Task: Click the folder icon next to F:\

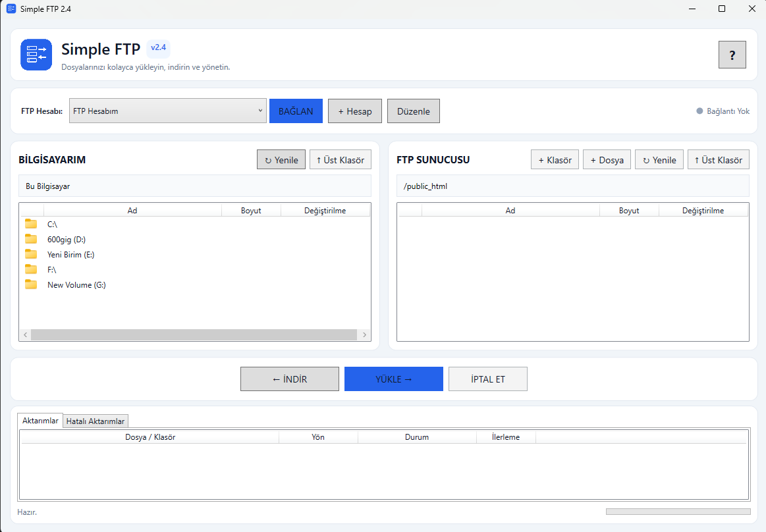Action: [31, 269]
